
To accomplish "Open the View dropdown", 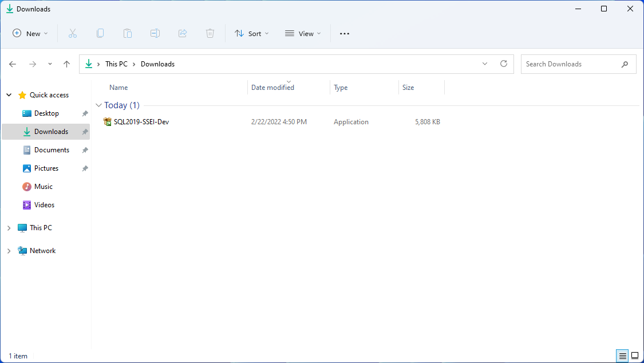I will click(302, 33).
